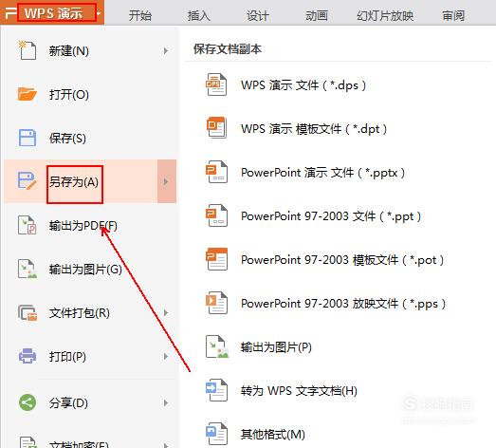Save as WPS 演示 文件 (*.dps)
Viewport: 496px width, 448px height.
click(x=303, y=85)
